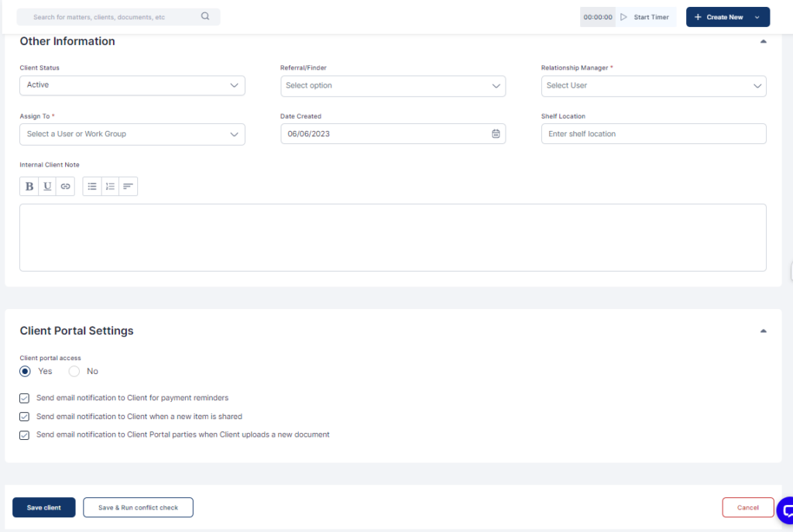Apply underline formatting in note editor
The image size is (793, 532).
tap(47, 186)
